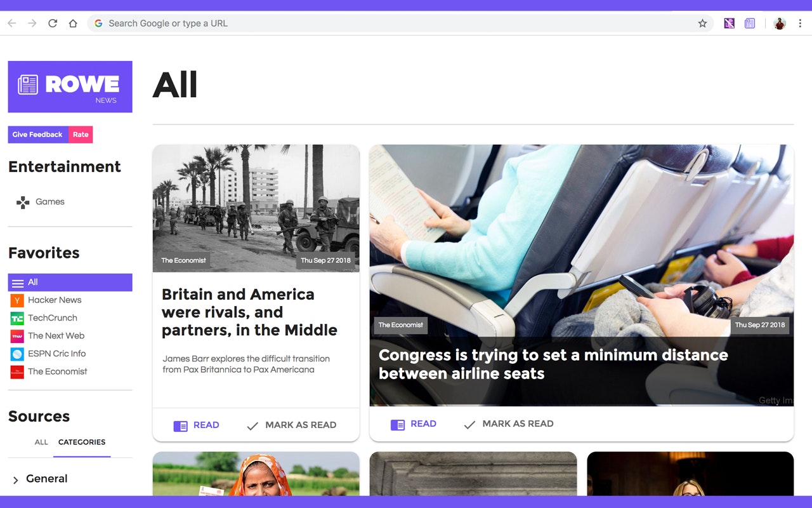Image resolution: width=812 pixels, height=508 pixels.
Task: Switch to the ALL sources tab
Action: point(41,442)
